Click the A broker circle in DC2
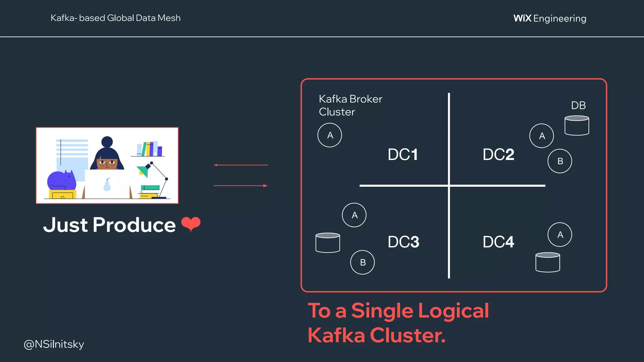 (541, 136)
